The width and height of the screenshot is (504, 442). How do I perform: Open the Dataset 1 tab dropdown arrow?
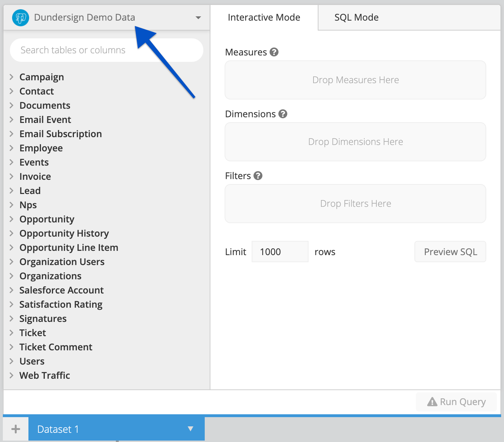tap(191, 429)
